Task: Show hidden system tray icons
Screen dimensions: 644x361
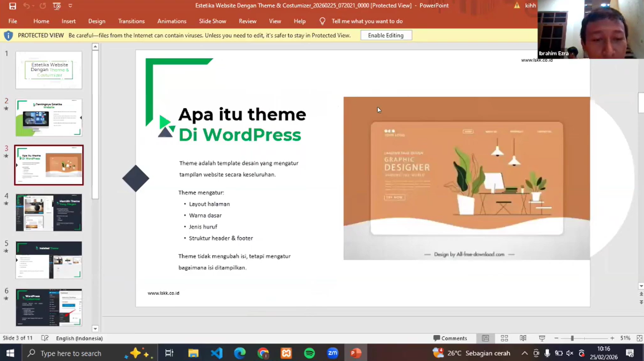Action: [x=524, y=353]
